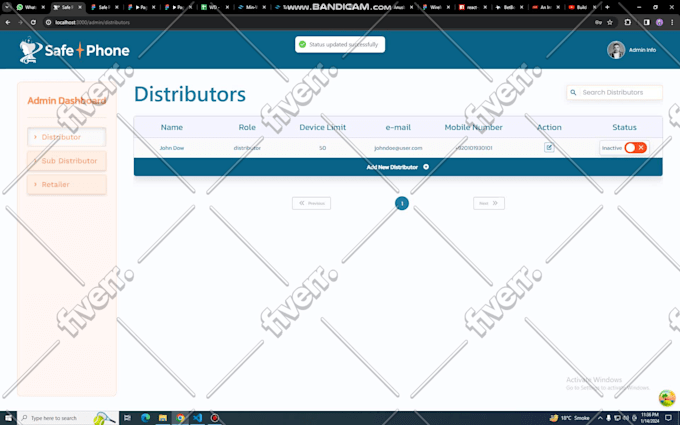
Task: Open File Explorer from the taskbar
Action: pyautogui.click(x=163, y=418)
